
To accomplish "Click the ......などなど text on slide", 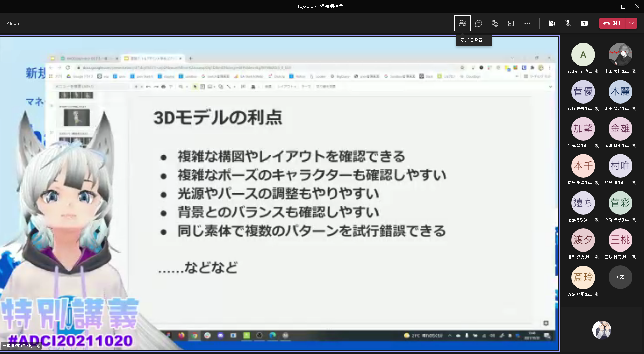I will coord(198,268).
